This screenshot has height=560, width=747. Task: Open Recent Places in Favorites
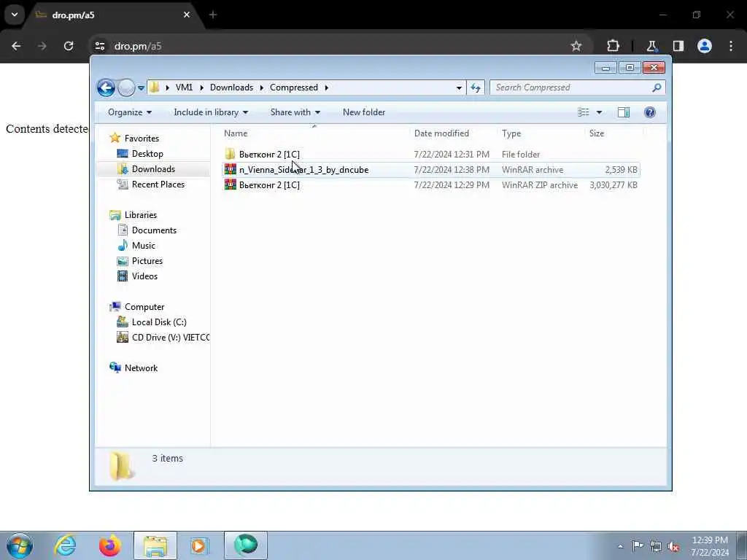158,184
